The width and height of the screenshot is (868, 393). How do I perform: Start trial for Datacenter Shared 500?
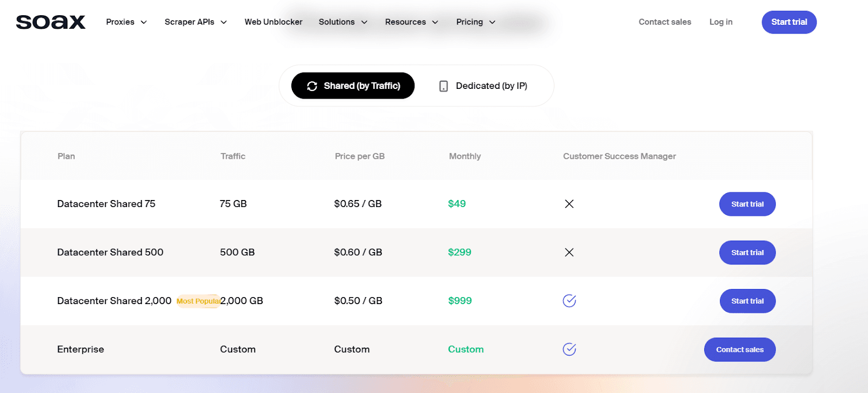coord(748,253)
